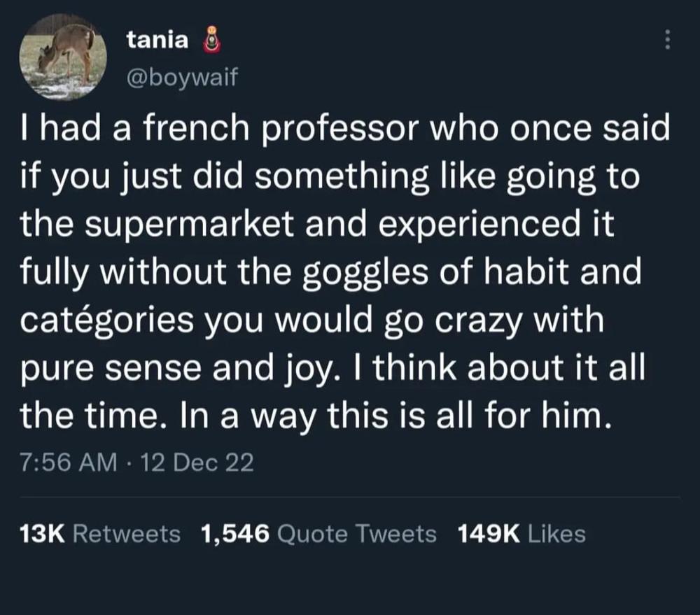This screenshot has width=700, height=615.
Task: Visit the @boywaif handle link
Action: click(183, 77)
